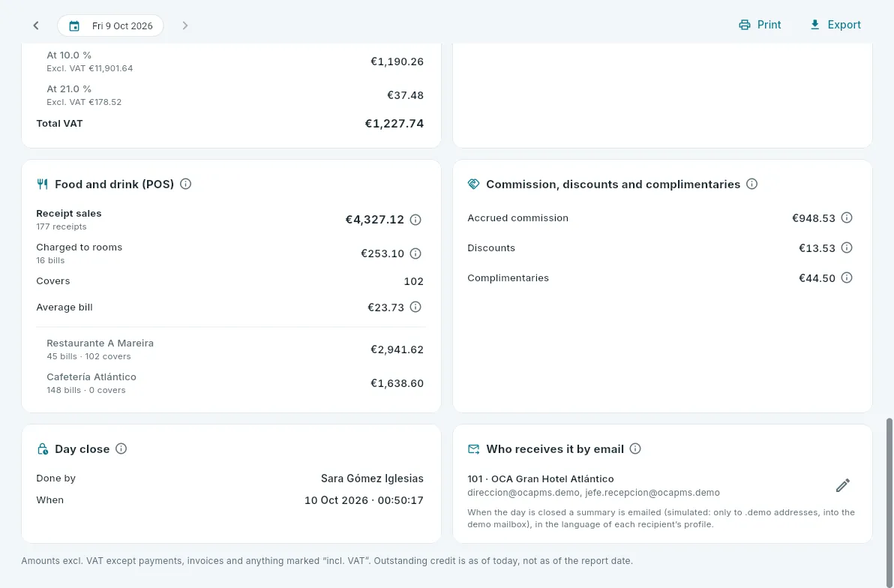Viewport: 894px width, 588px height.
Task: Show info next to Discounts €13.53
Action: click(x=847, y=247)
